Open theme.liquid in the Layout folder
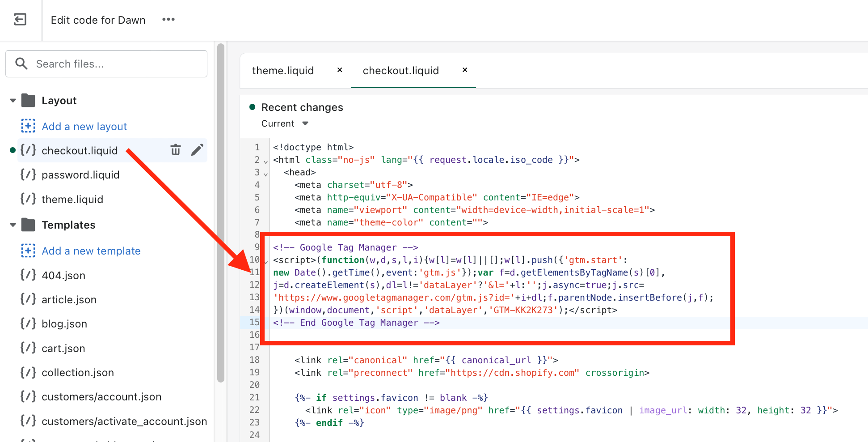 pos(72,200)
